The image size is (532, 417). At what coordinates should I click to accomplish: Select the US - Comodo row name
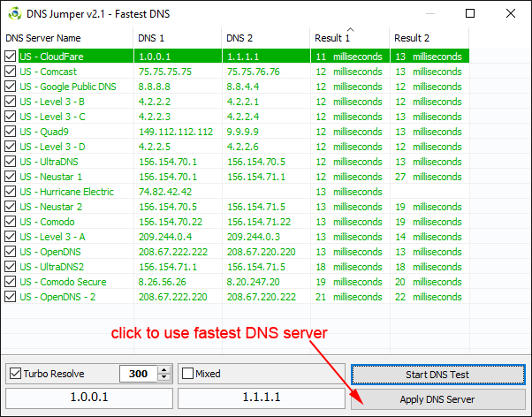coord(47,222)
